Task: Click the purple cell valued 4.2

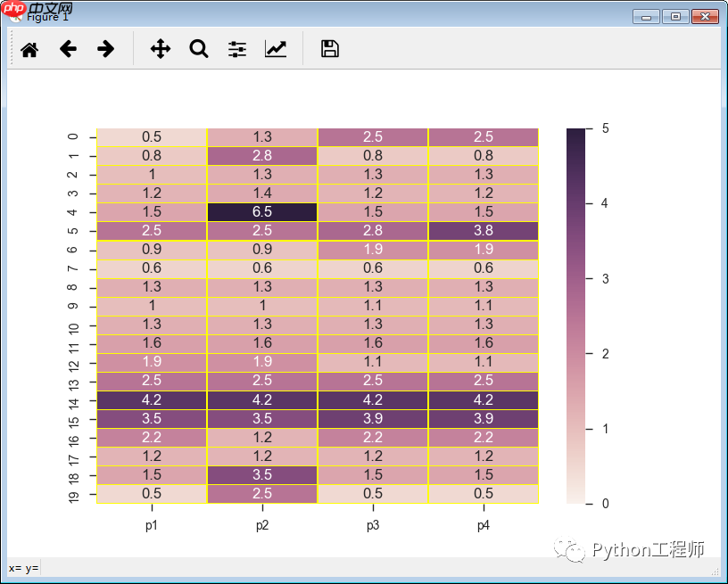Action: point(151,399)
